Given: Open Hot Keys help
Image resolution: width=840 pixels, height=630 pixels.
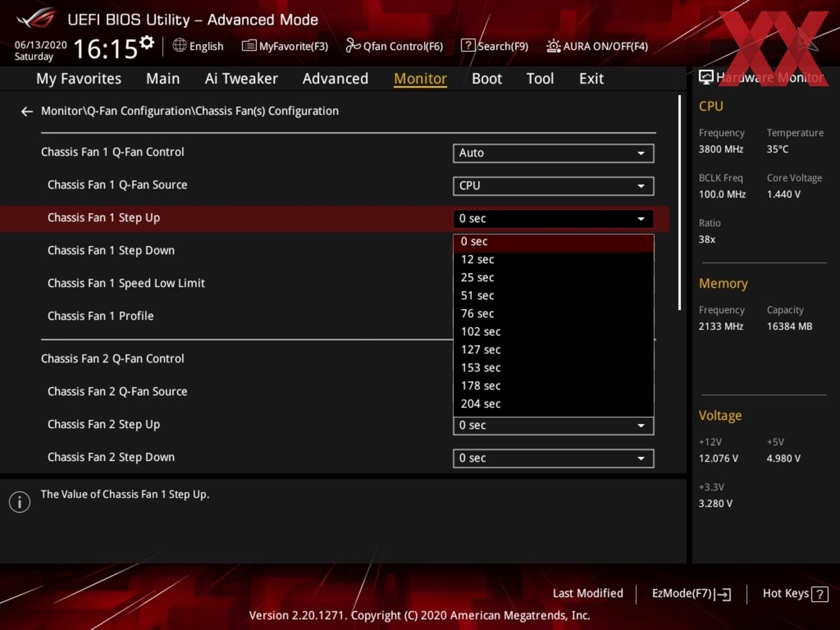Looking at the screenshot, I should pyautogui.click(x=795, y=594).
